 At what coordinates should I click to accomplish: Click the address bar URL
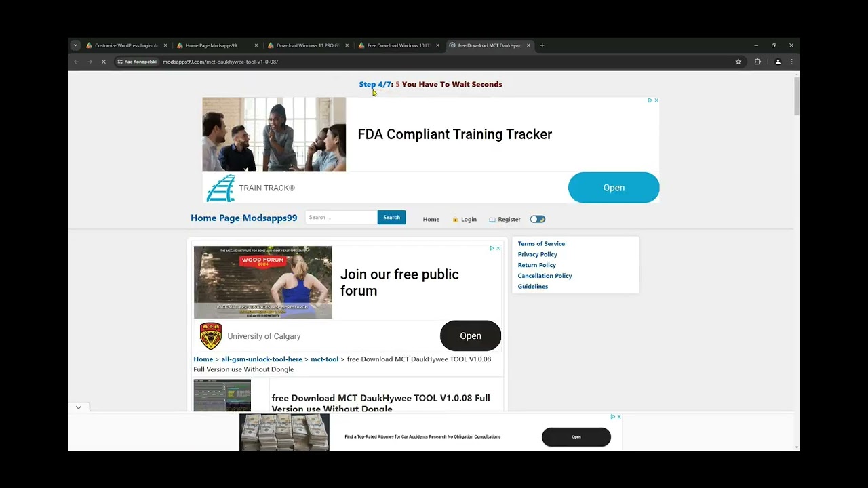pos(220,62)
